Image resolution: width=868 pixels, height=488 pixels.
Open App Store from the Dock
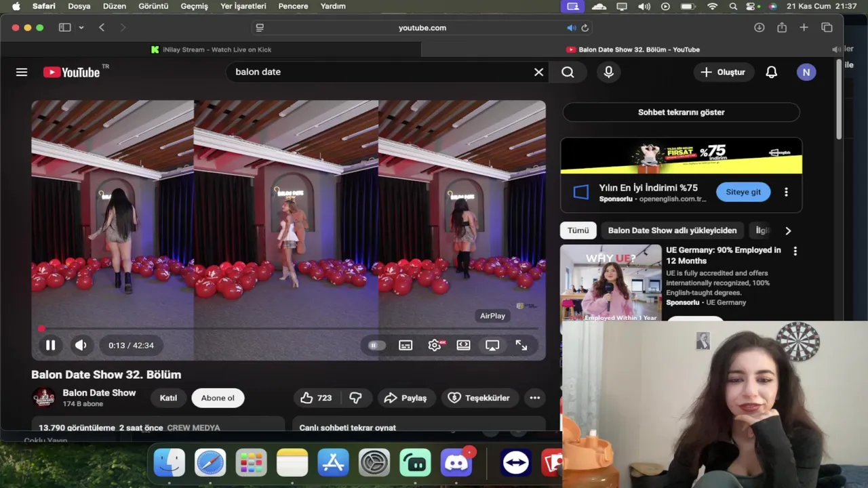(333, 463)
